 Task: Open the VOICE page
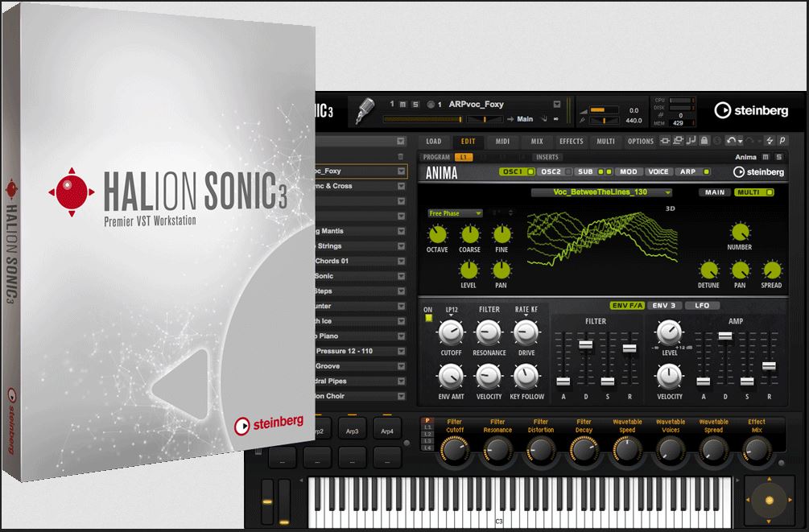pyautogui.click(x=658, y=171)
